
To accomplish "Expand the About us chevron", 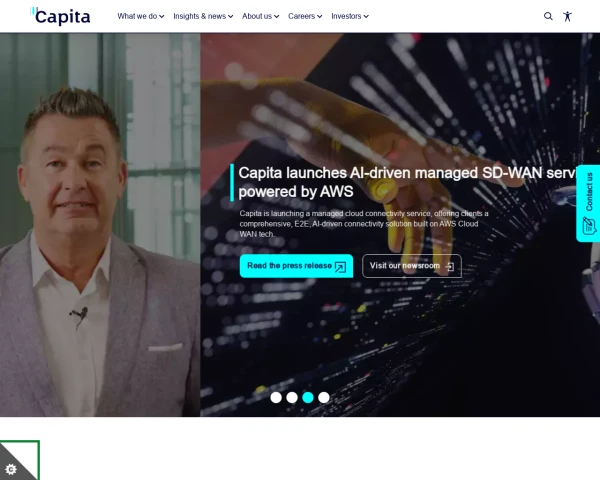I will (276, 16).
